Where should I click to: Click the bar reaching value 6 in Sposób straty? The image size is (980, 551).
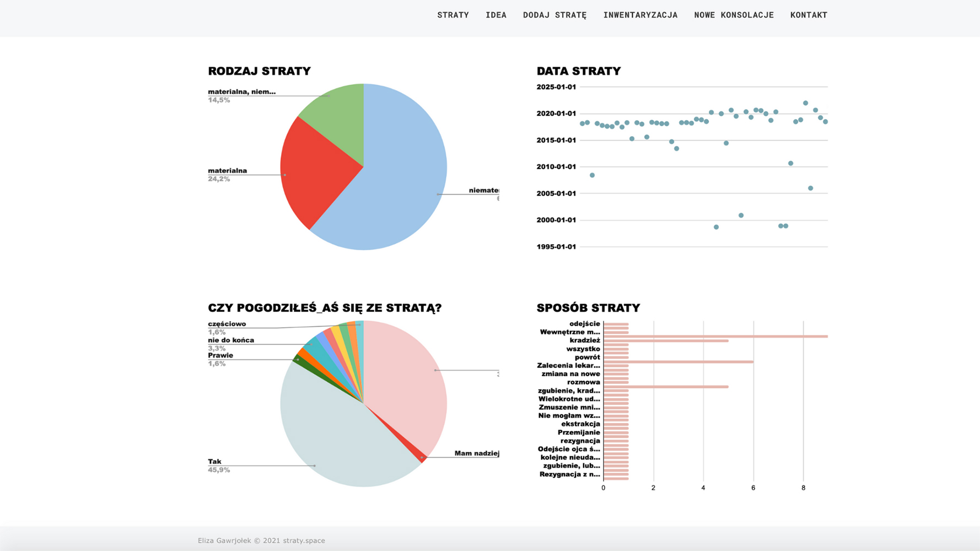[x=678, y=362]
